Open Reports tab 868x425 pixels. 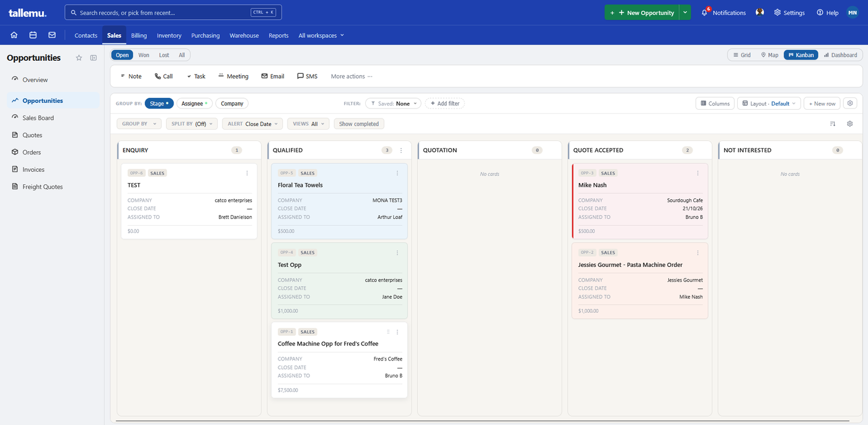(278, 35)
